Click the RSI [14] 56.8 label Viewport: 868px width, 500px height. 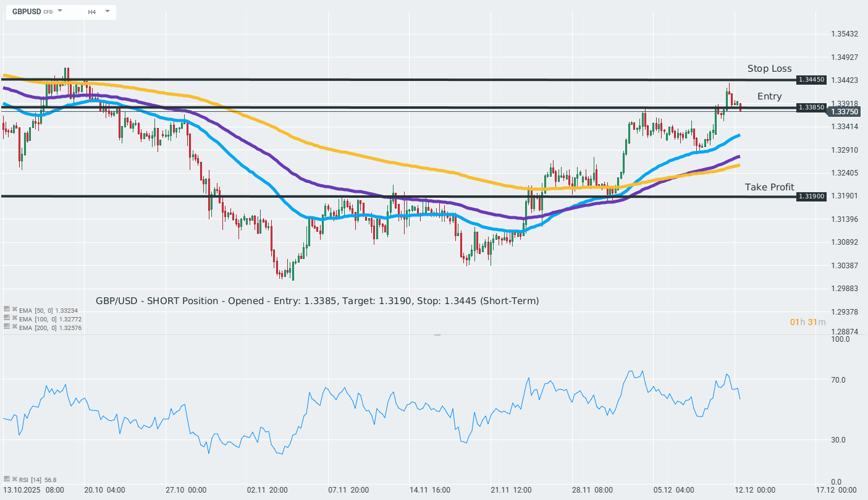pyautogui.click(x=38, y=480)
